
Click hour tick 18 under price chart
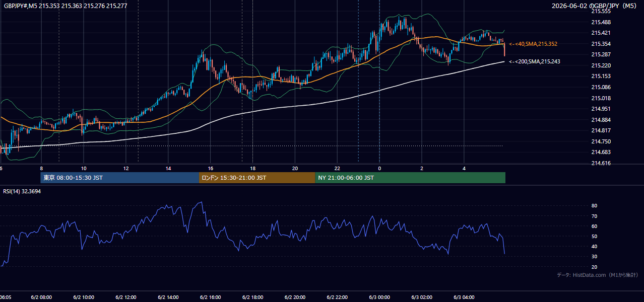253,169
